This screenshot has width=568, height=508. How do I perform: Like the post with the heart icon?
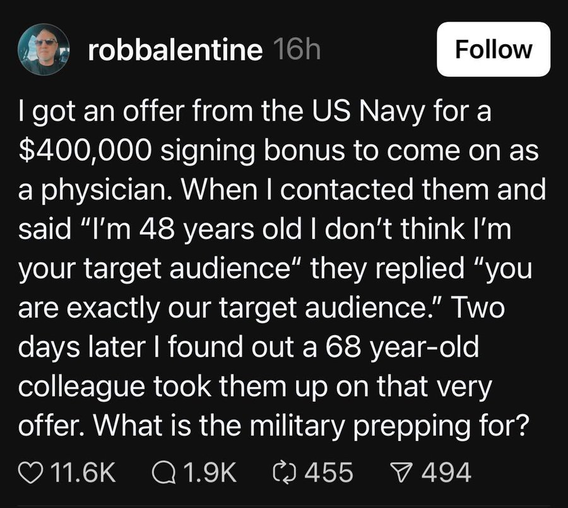(x=30, y=474)
